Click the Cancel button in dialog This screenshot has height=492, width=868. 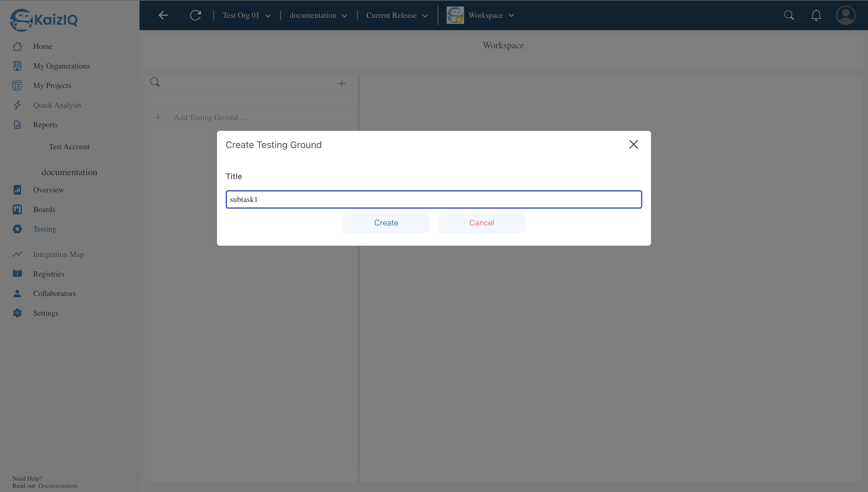click(x=482, y=223)
